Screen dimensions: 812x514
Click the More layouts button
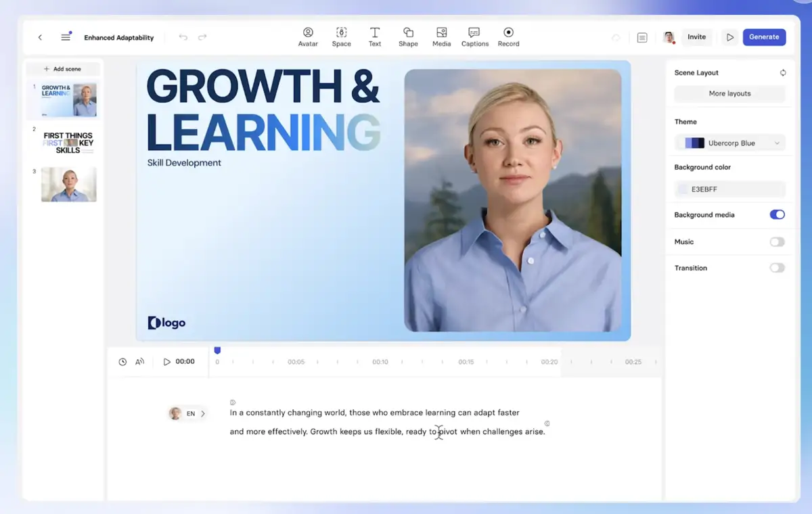coord(729,94)
